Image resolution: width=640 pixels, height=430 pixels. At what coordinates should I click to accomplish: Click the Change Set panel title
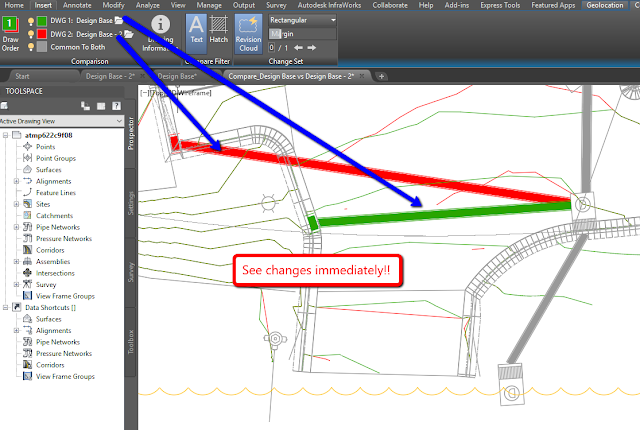pyautogui.click(x=286, y=61)
